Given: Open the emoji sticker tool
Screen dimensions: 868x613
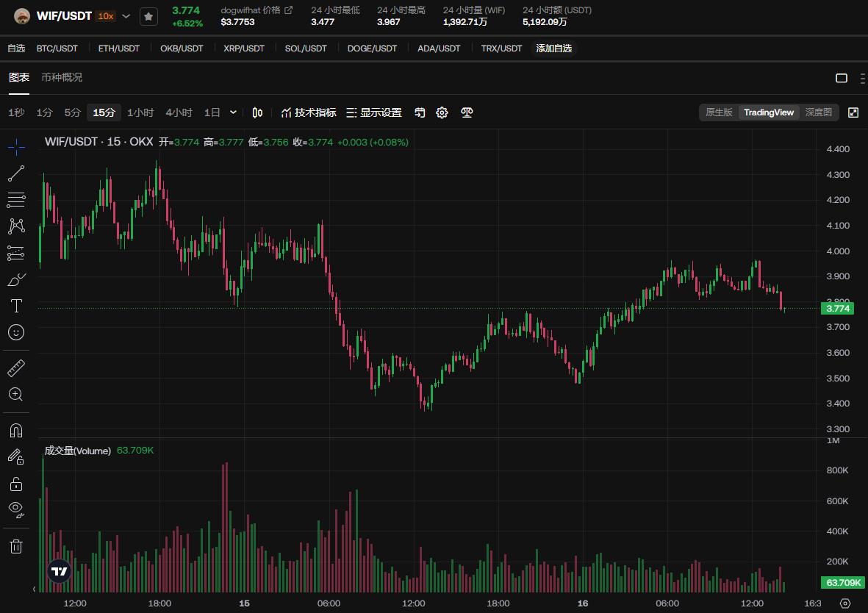Looking at the screenshot, I should [x=16, y=332].
